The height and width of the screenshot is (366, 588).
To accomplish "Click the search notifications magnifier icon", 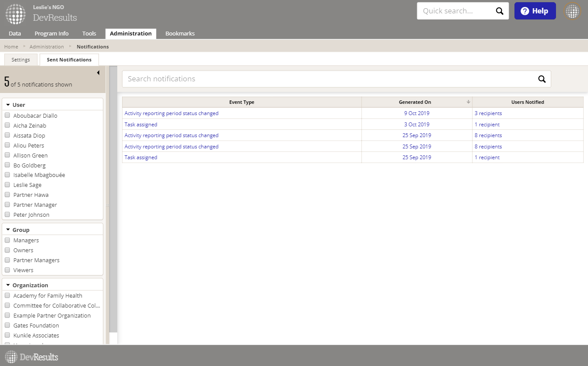I will point(542,79).
